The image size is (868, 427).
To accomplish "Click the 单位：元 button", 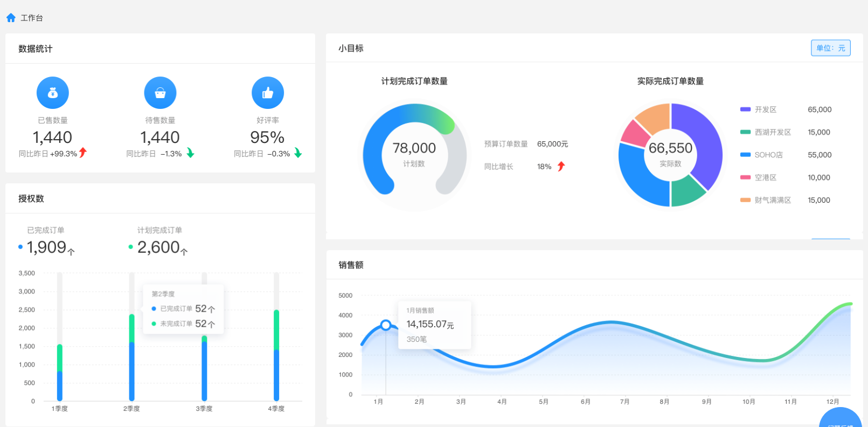I will 830,48.
